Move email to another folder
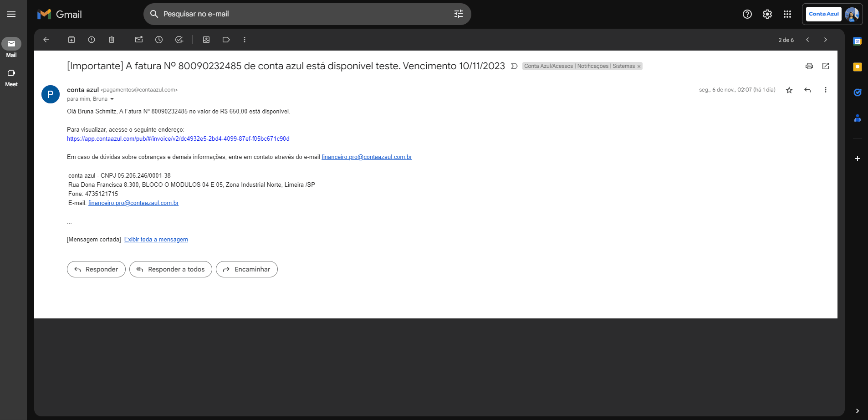Screen dimensions: 868x420 click(x=206, y=40)
